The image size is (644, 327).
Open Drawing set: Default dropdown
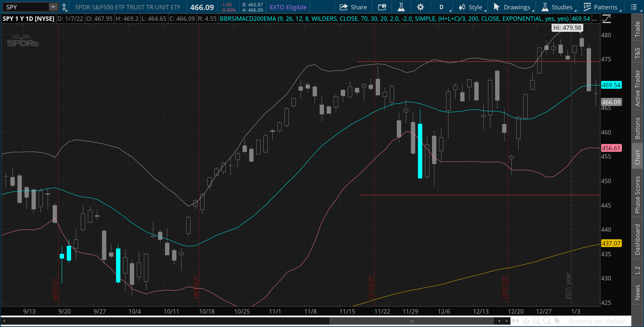pyautogui.click(x=599, y=321)
